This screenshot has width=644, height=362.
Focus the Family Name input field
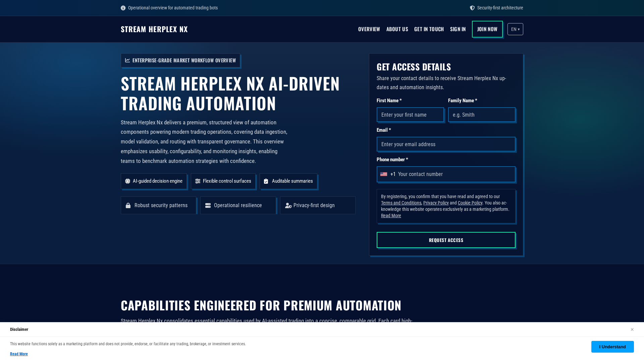482,115
